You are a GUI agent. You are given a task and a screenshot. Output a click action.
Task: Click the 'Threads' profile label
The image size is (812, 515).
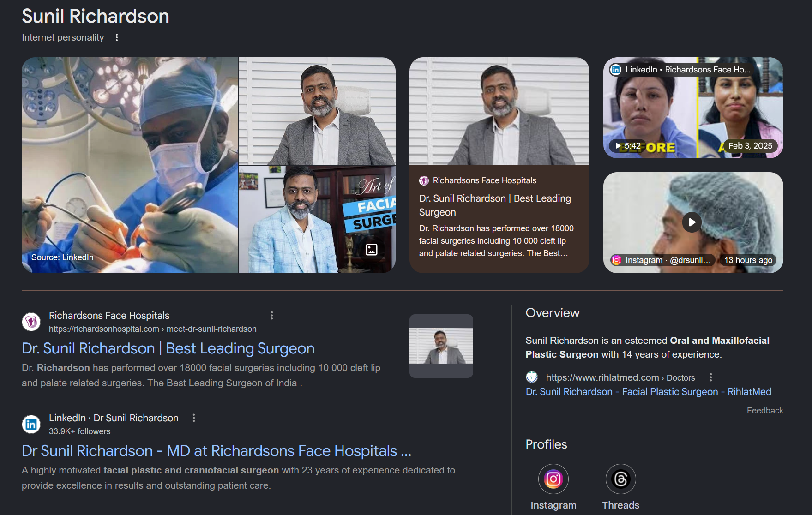pyautogui.click(x=621, y=505)
